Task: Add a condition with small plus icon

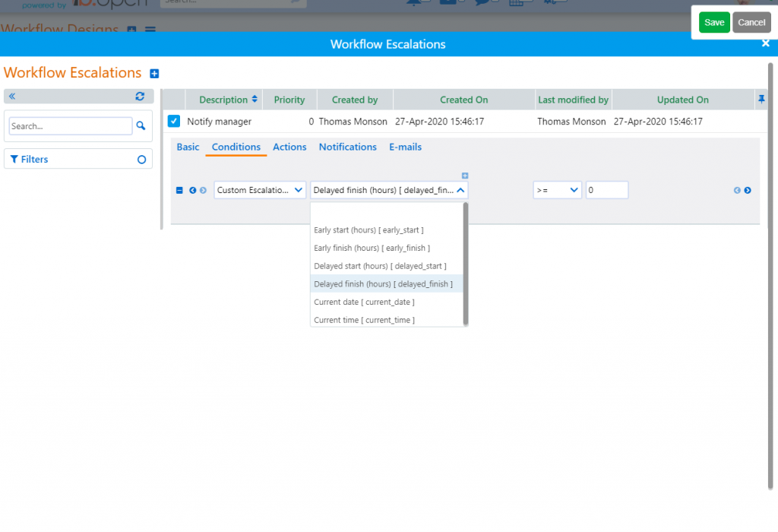Action: [x=465, y=176]
